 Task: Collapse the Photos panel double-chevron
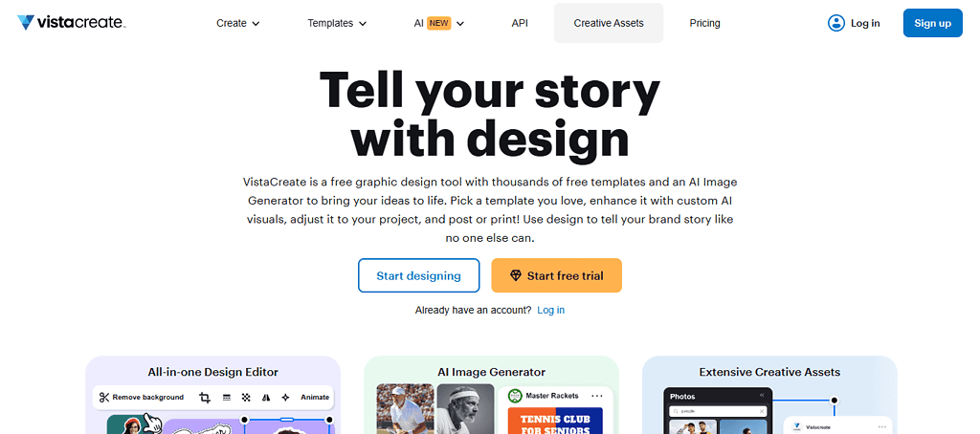point(763,396)
